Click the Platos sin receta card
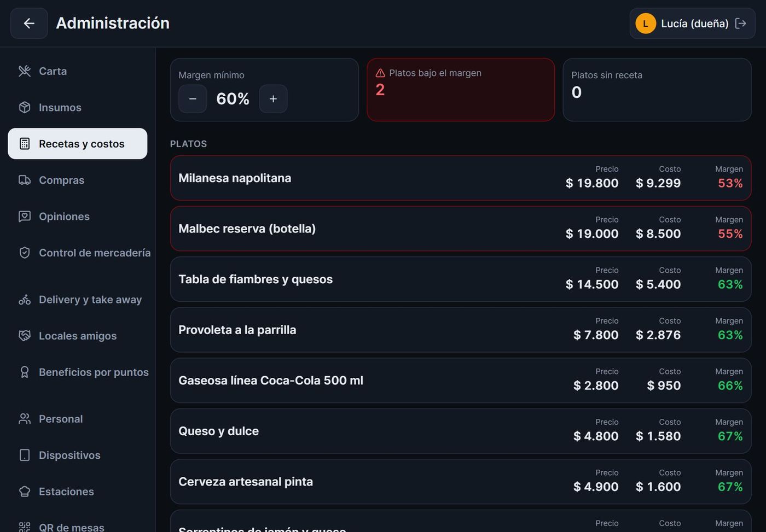Screen dimensions: 766x532 pyautogui.click(x=657, y=90)
